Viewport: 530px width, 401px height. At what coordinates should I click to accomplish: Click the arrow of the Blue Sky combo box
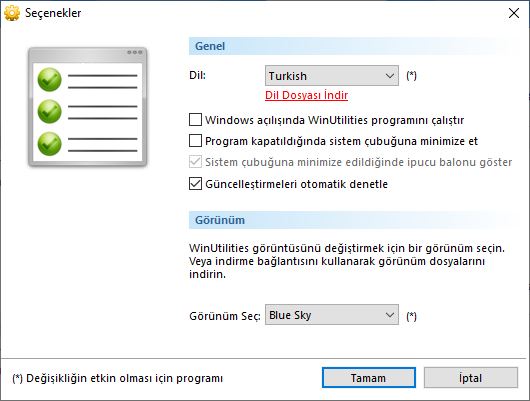coord(390,315)
